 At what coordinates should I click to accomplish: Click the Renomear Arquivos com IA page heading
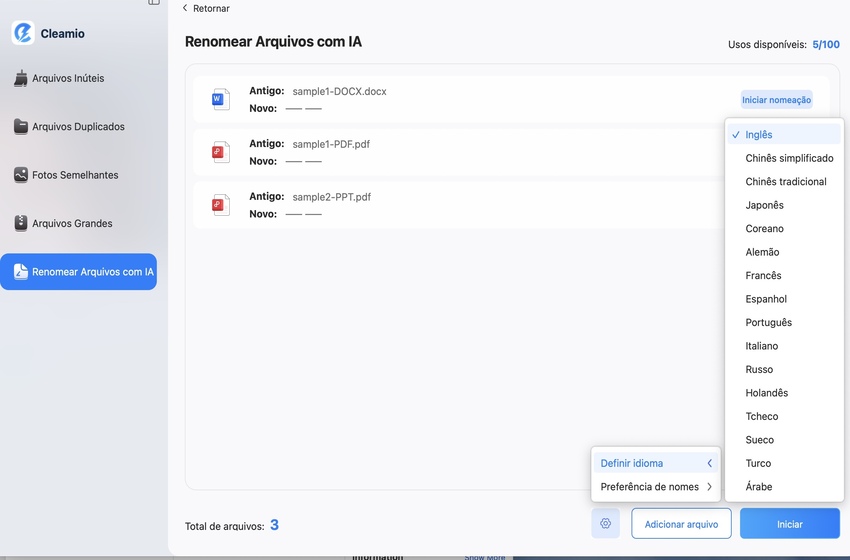coord(273,42)
